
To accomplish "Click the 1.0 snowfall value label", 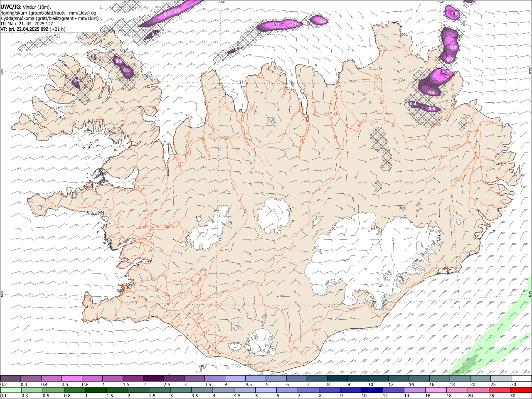I will [276, 25].
